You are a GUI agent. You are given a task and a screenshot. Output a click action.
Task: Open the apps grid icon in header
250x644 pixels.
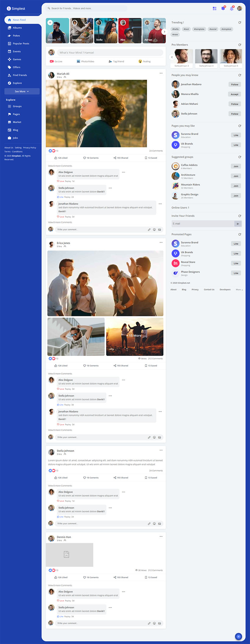[x=214, y=9]
